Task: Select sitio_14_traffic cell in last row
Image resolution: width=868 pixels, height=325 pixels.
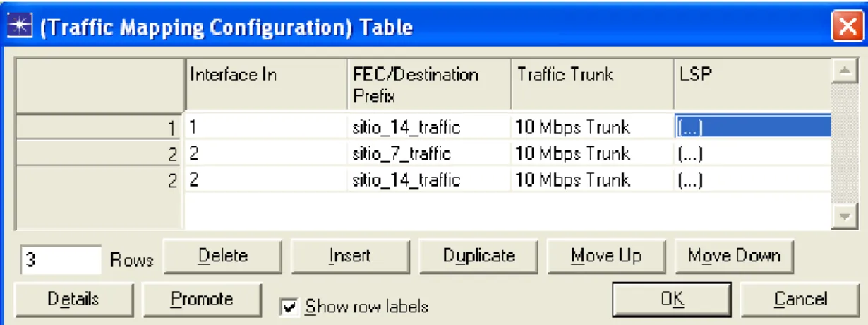Action: coord(429,179)
